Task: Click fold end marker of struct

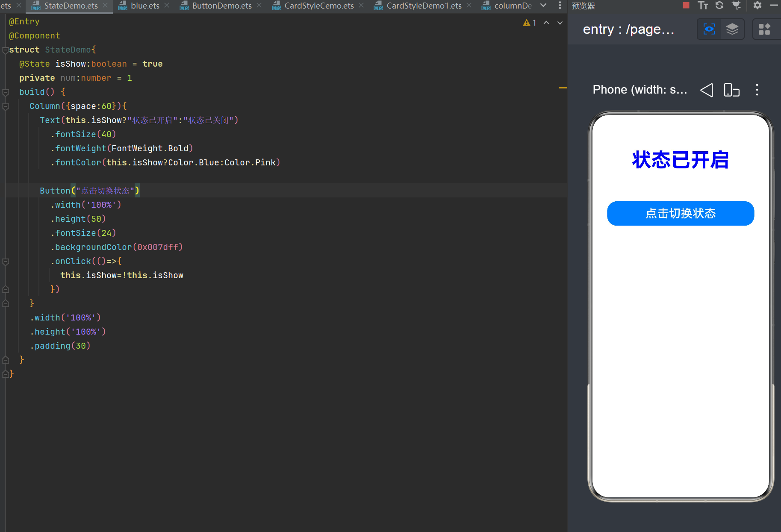Action: point(6,374)
